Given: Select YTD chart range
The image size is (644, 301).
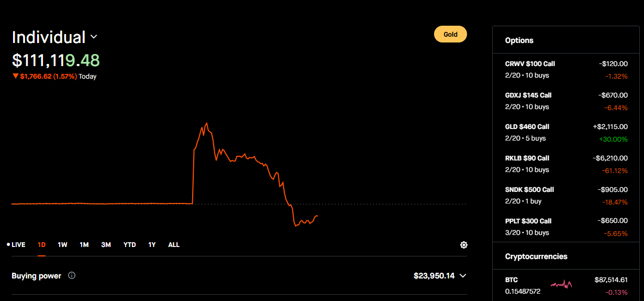Looking at the screenshot, I should (129, 245).
